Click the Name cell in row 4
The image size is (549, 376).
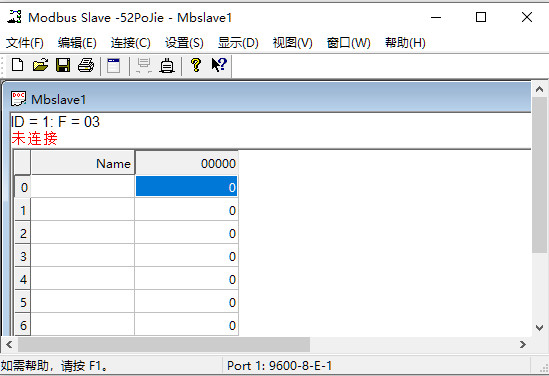pos(83,278)
